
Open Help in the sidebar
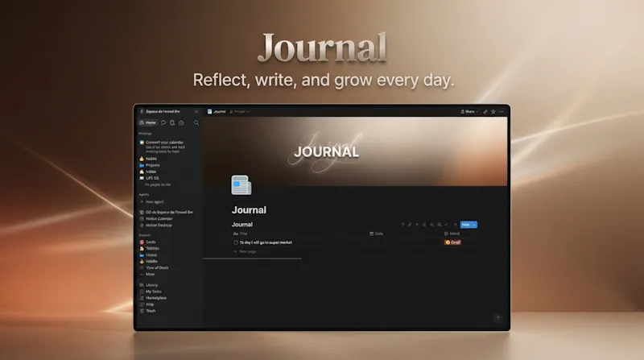pos(147,304)
